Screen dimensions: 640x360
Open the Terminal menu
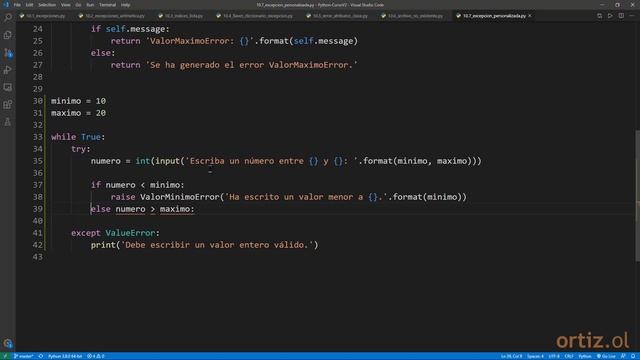point(107,5)
